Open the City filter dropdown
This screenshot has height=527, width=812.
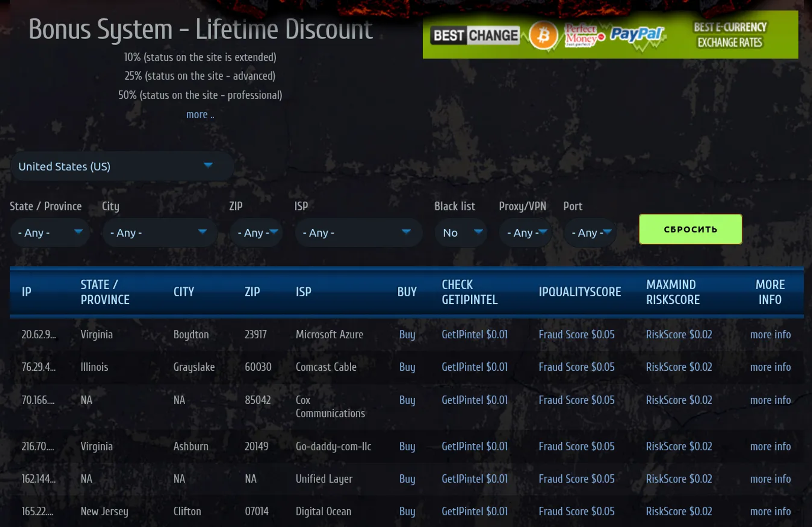(160, 233)
